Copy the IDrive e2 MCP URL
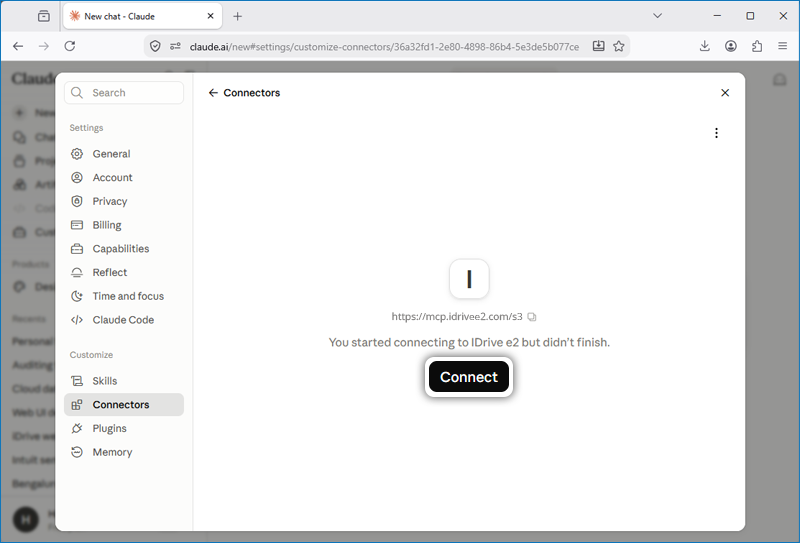 coord(532,317)
